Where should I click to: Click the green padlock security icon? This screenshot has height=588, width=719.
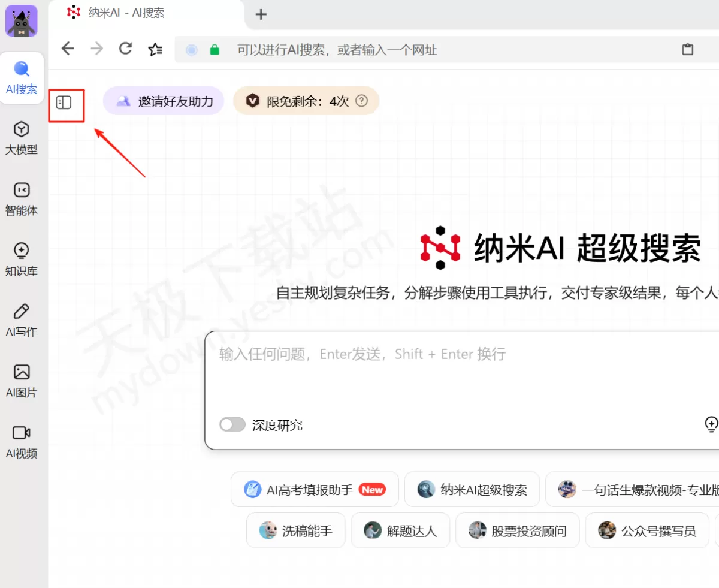[x=215, y=50]
